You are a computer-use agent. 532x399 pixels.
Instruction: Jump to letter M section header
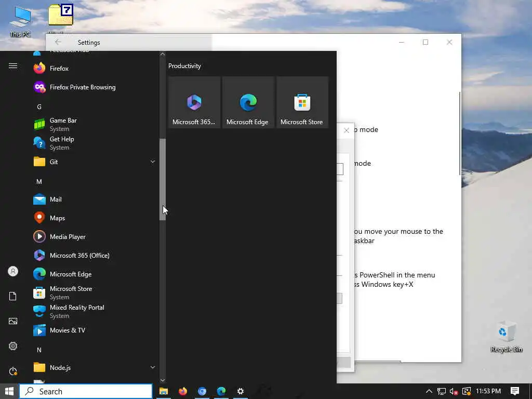coord(39,182)
